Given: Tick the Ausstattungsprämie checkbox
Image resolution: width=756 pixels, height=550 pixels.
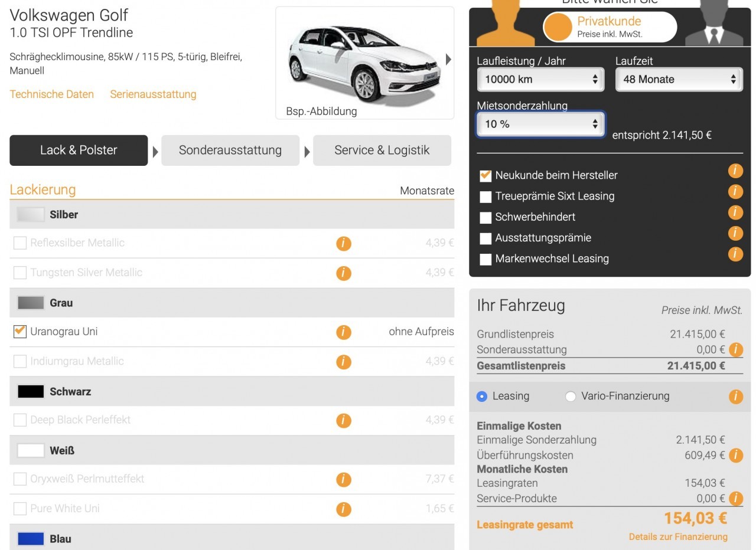Looking at the screenshot, I should coord(485,238).
